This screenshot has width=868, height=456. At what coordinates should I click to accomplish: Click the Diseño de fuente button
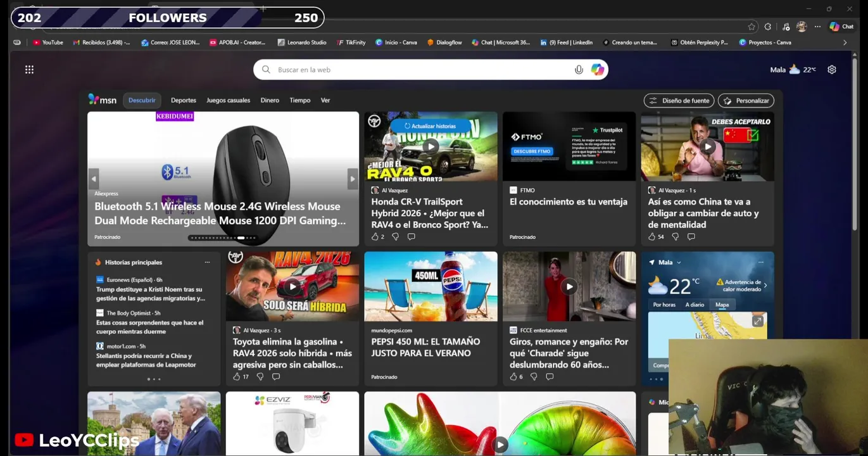click(679, 101)
